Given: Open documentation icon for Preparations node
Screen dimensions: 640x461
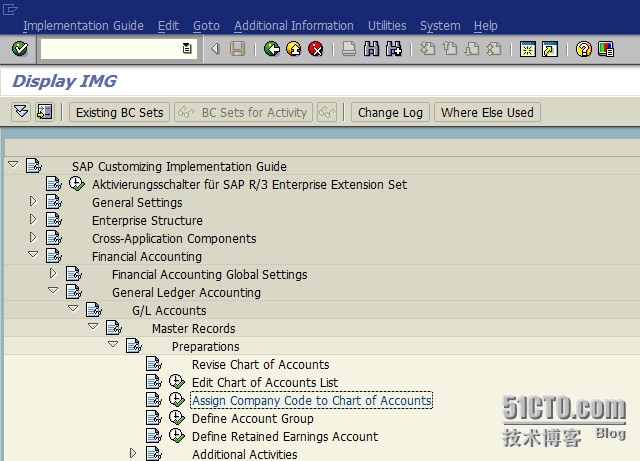Looking at the screenshot, I should pos(134,346).
